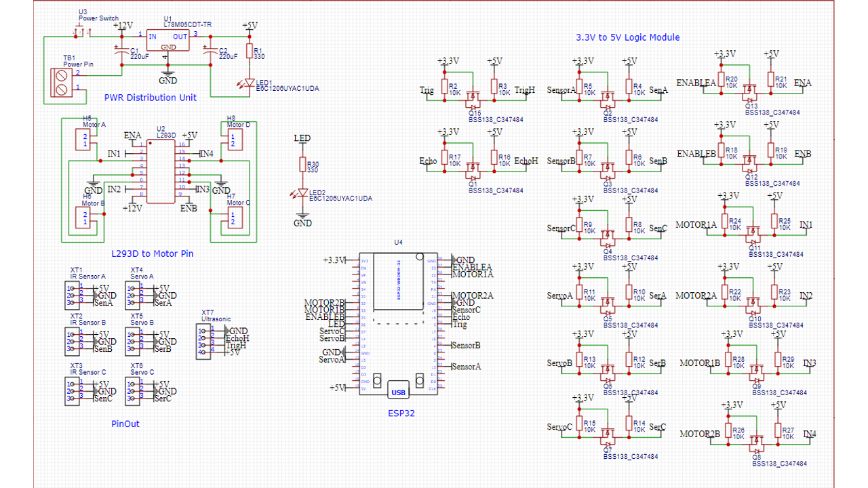
Task: Click the 'ENABLEB' label beside R18
Action: click(x=696, y=154)
